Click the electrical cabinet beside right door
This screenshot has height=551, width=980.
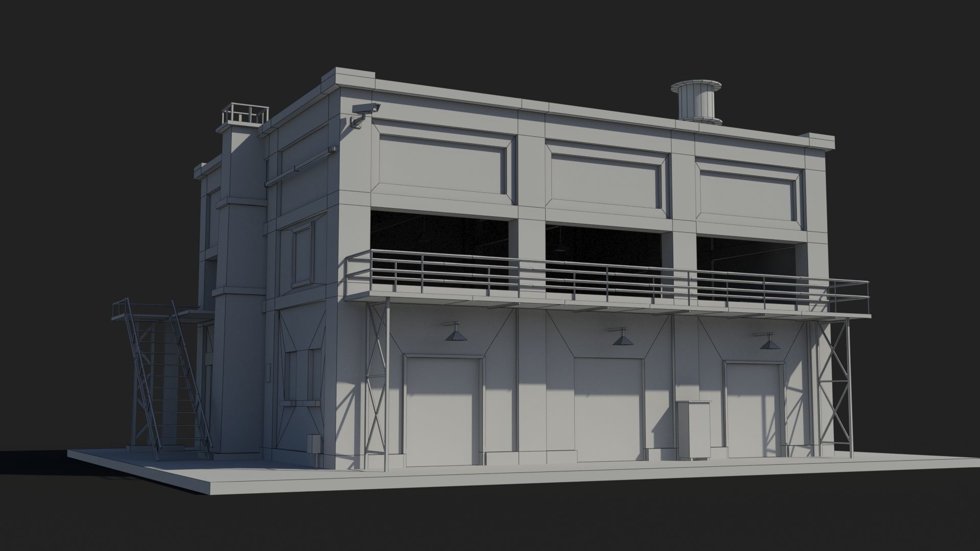[693, 430]
